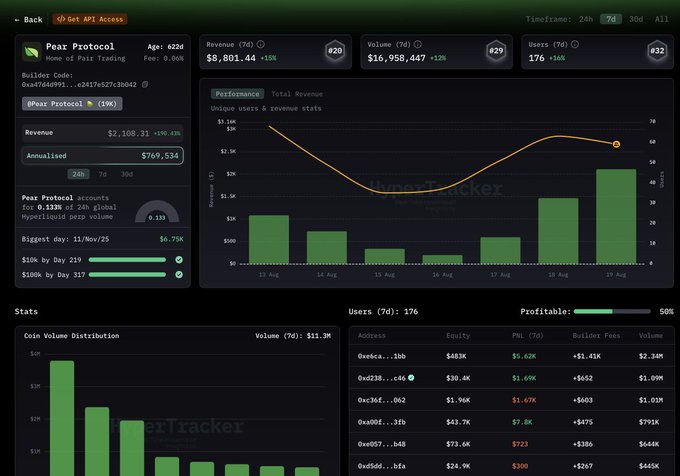Show info for Users (7d)
Screen dimensions: 680x476
pyautogui.click(x=575, y=44)
